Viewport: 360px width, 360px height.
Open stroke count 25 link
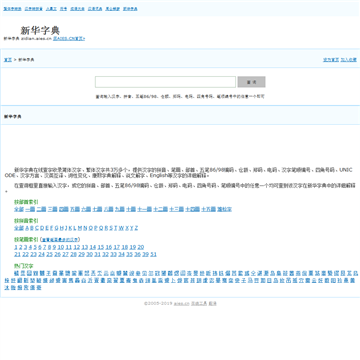[x=49, y=254]
